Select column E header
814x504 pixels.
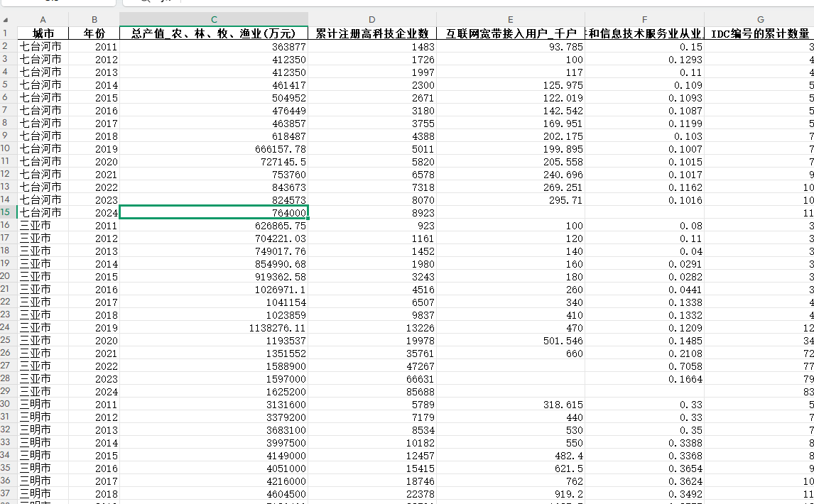(510, 20)
